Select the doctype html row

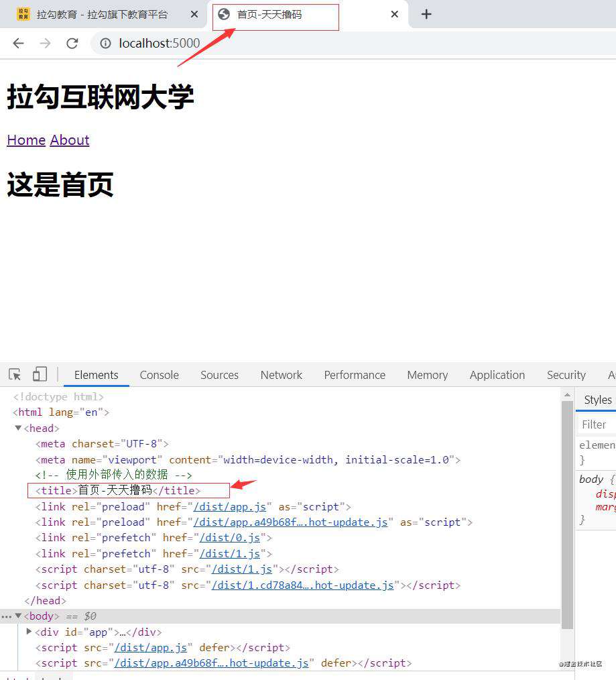(x=58, y=397)
